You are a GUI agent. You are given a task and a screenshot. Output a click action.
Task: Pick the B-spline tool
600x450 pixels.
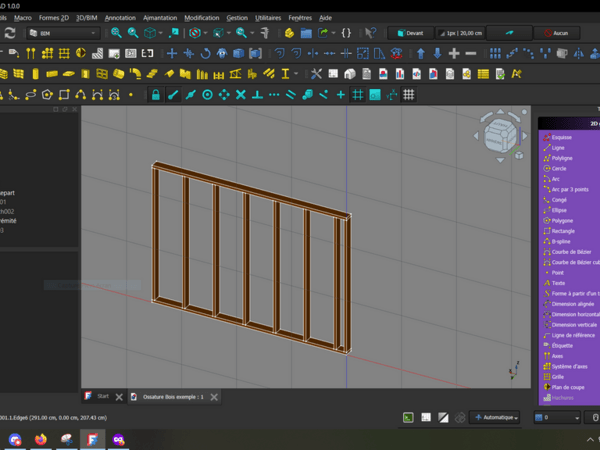[x=560, y=241]
